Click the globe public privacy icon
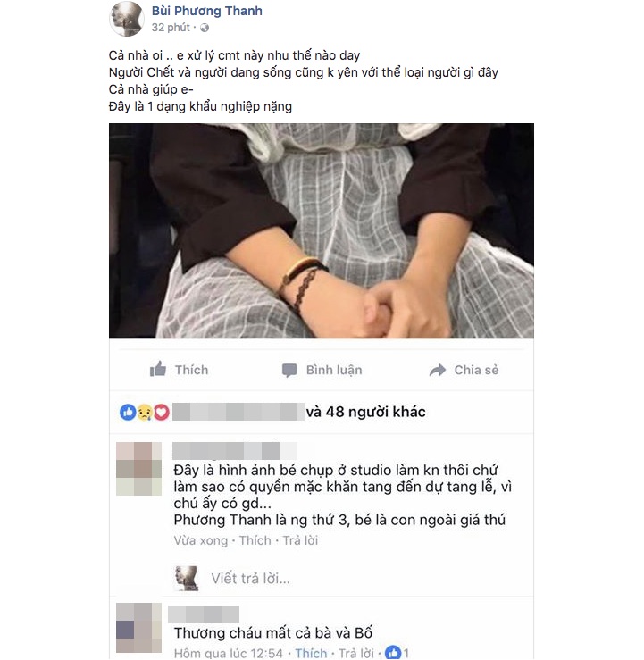The height and width of the screenshot is (660, 644). [x=205, y=28]
